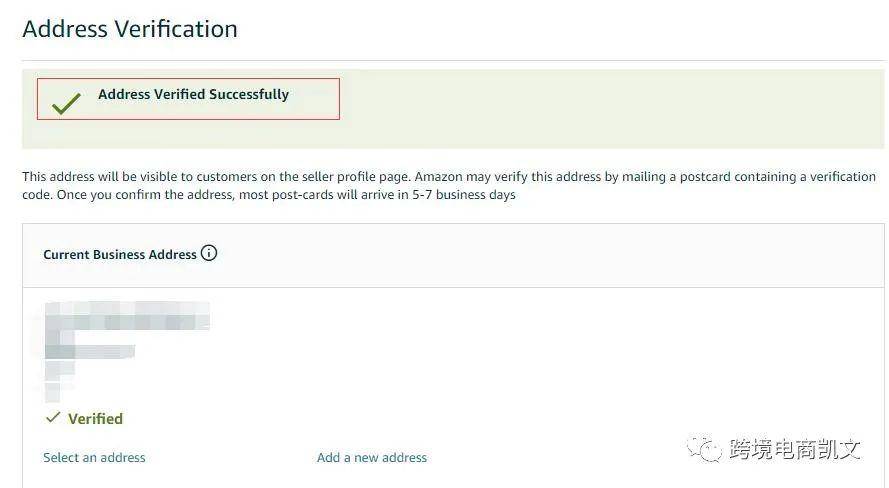Click the small checkmark next to Verified
Image resolution: width=889 pixels, height=488 pixels.
(53, 417)
